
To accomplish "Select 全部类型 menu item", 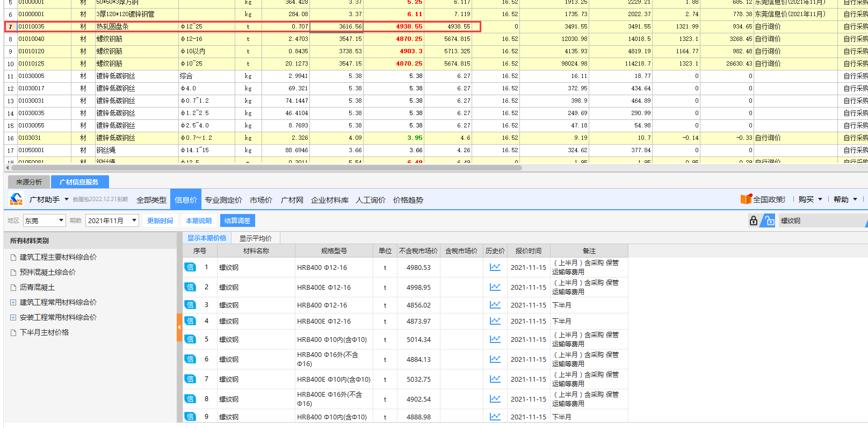I will [x=151, y=200].
